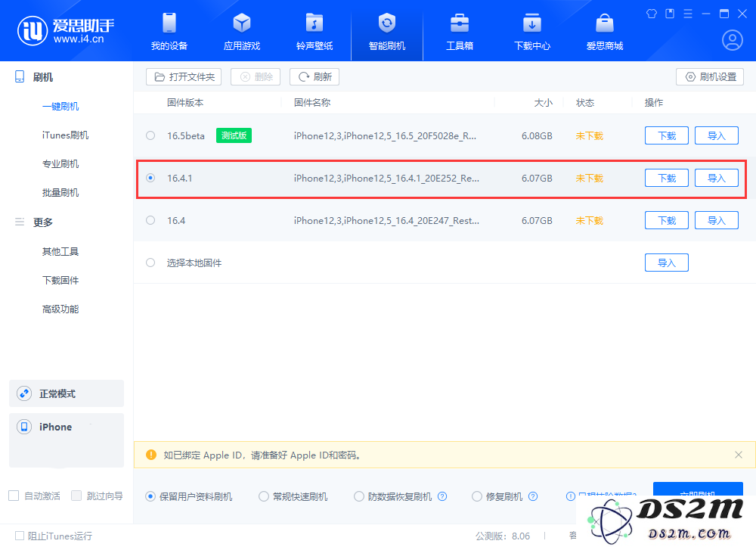
Task: Close the Apple ID warning banner
Action: pos(738,455)
